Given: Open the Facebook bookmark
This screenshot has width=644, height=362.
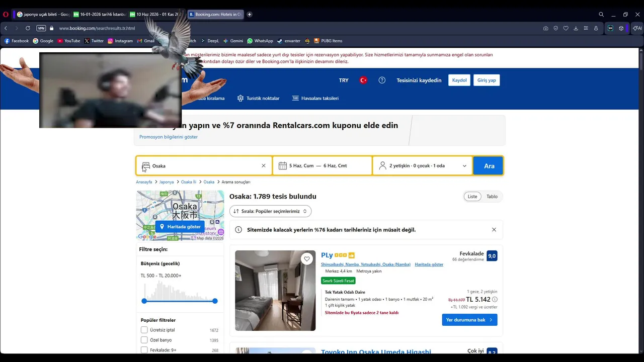Looking at the screenshot, I should coord(17,41).
